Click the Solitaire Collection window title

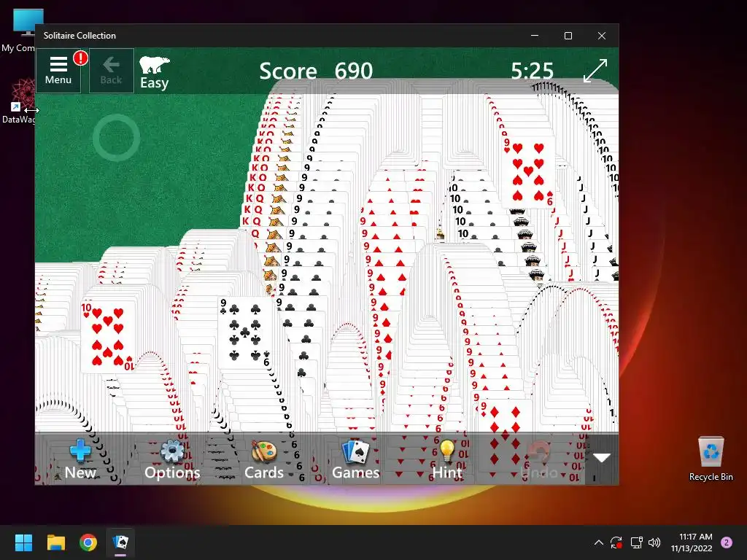[x=80, y=36]
